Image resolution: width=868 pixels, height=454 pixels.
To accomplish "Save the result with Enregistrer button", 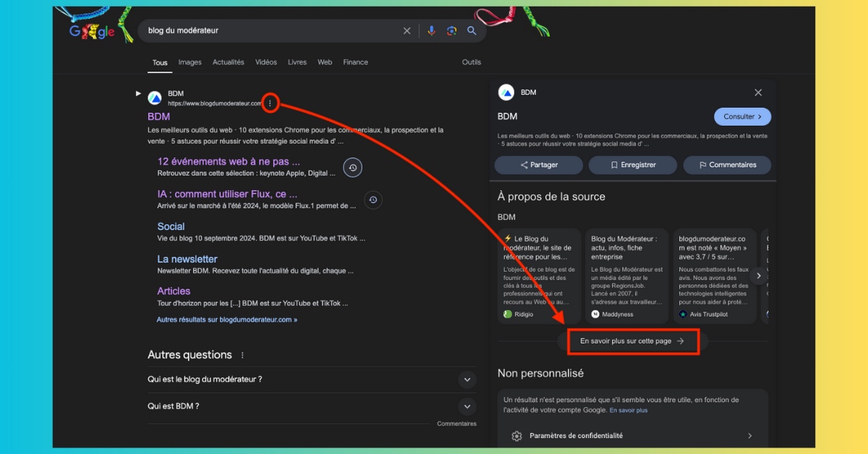I will point(632,165).
